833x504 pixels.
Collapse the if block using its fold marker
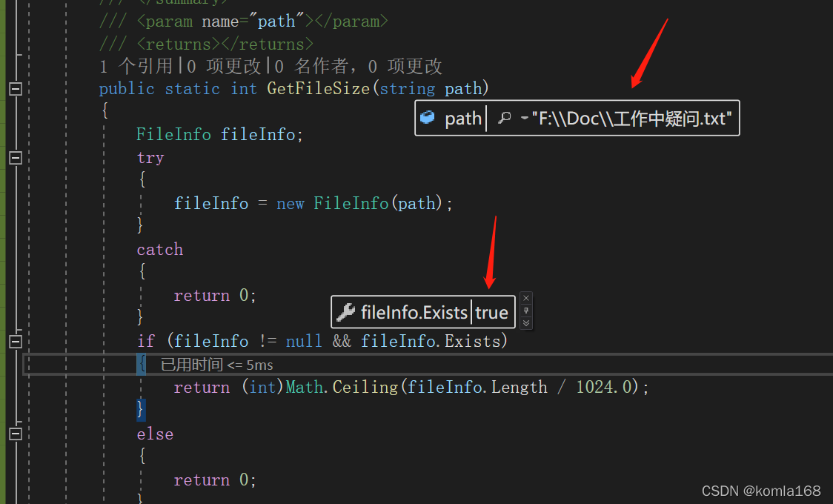pyautogui.click(x=16, y=341)
